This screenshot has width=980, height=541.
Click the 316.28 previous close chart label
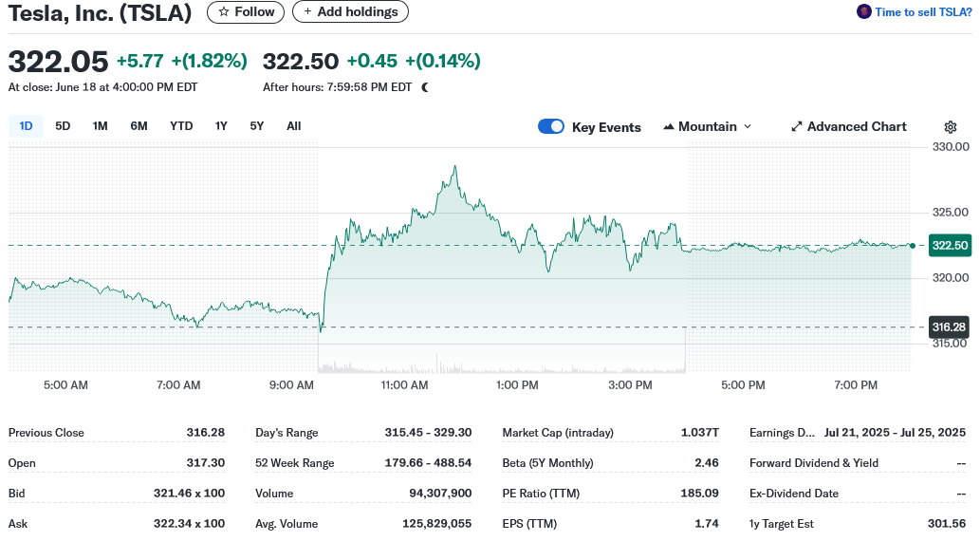(949, 326)
